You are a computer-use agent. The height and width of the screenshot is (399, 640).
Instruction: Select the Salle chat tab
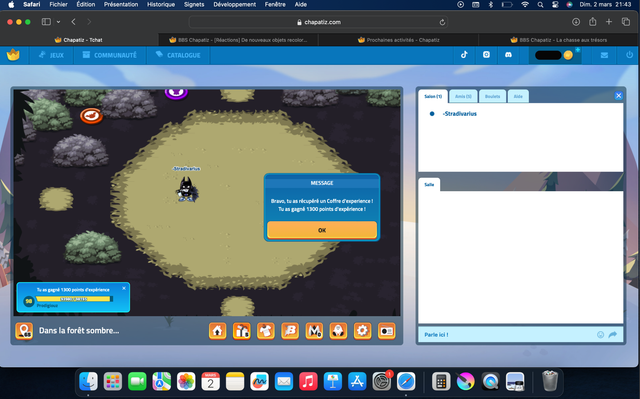[x=429, y=184]
